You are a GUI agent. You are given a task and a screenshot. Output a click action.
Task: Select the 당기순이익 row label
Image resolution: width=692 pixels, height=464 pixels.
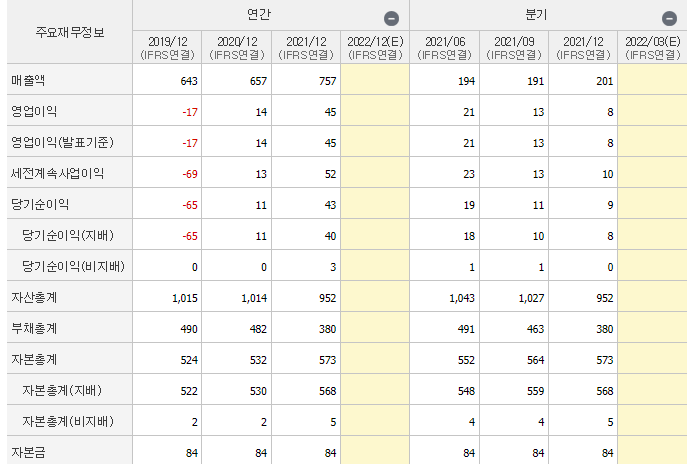click(x=40, y=204)
